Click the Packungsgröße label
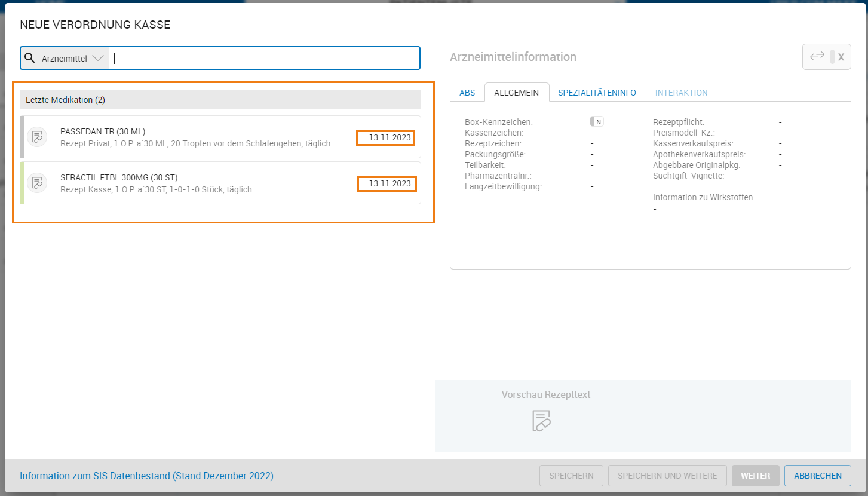This screenshot has width=868, height=496. [495, 154]
